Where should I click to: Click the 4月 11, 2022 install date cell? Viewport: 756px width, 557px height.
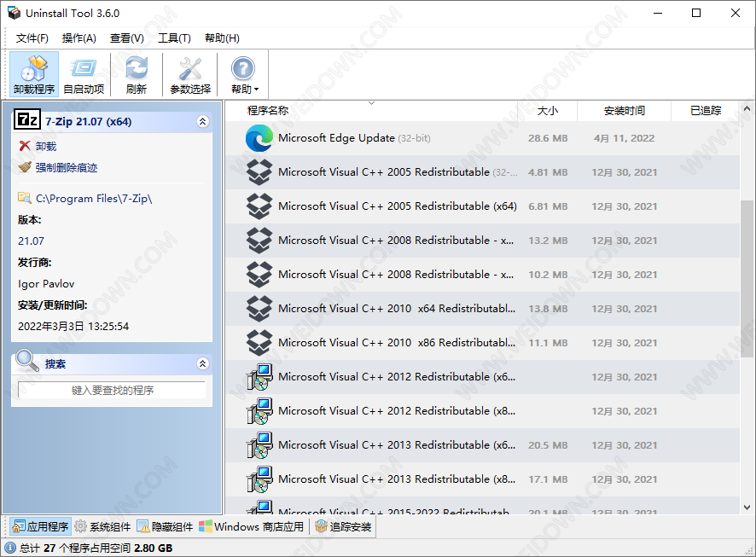[624, 138]
